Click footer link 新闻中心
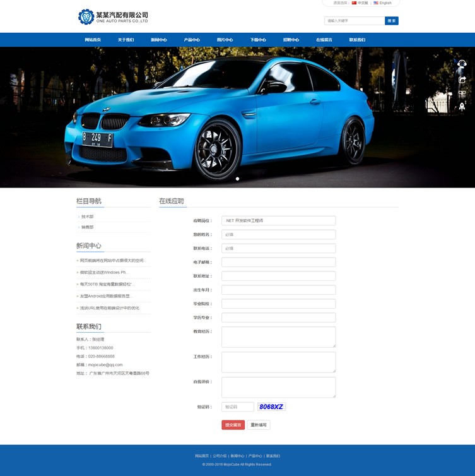This screenshot has height=476, width=475. pos(237,456)
